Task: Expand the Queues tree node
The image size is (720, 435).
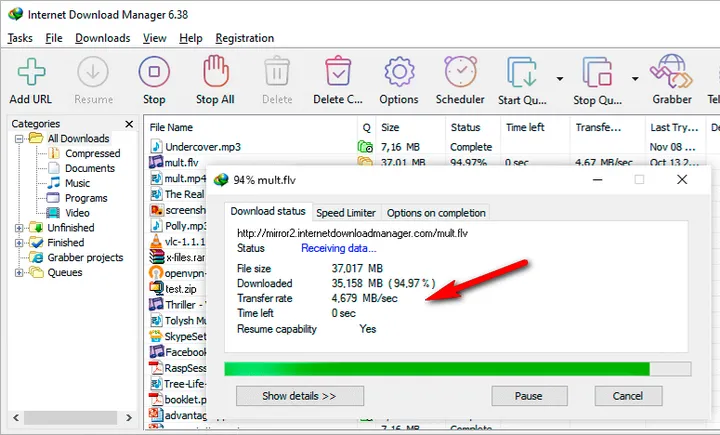Action: click(x=19, y=273)
